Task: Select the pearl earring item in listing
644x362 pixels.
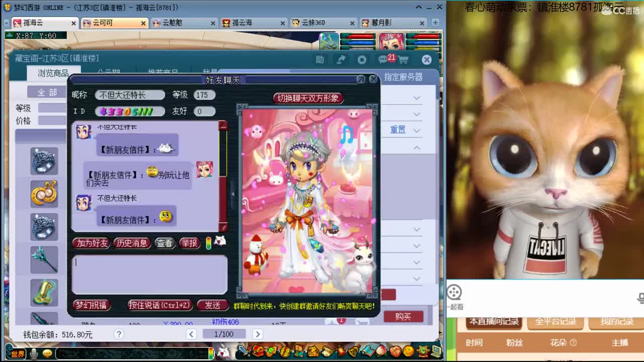Action: 44,194
